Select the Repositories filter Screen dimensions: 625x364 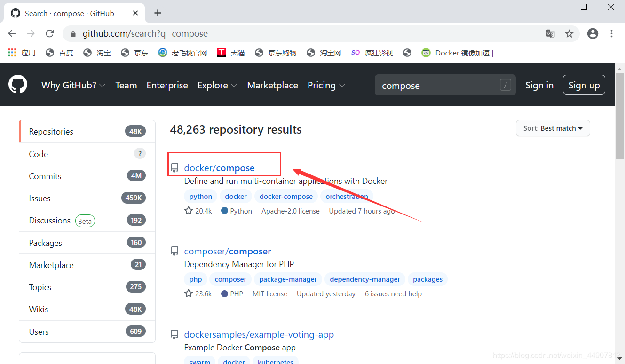[87, 132]
